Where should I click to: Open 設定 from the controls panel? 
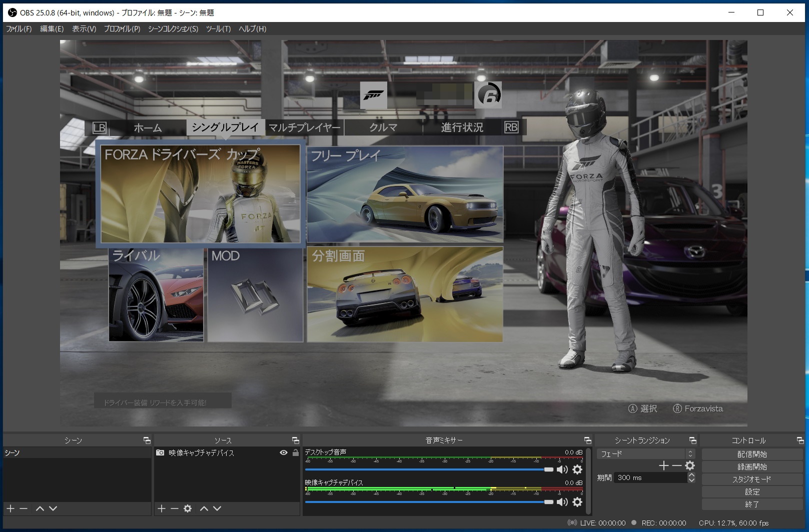(x=752, y=491)
